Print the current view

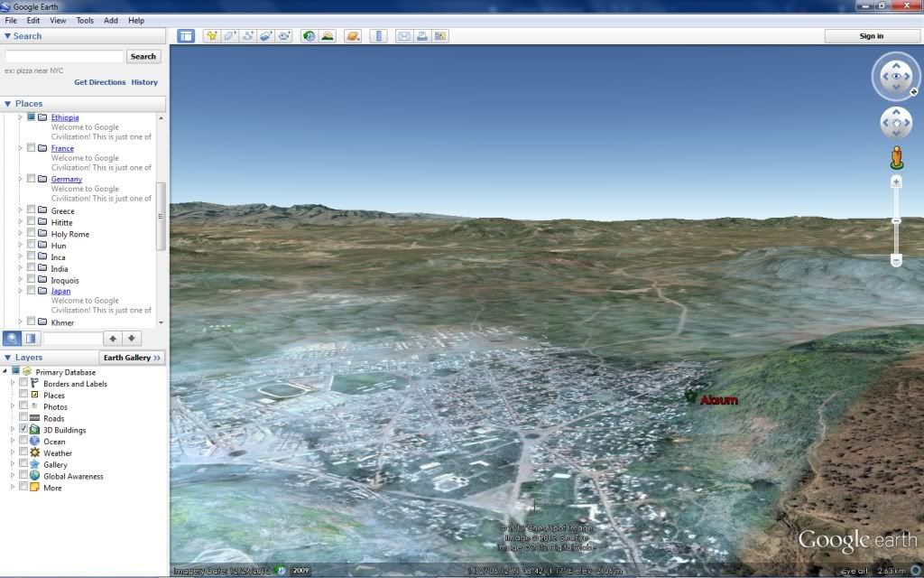pos(422,36)
